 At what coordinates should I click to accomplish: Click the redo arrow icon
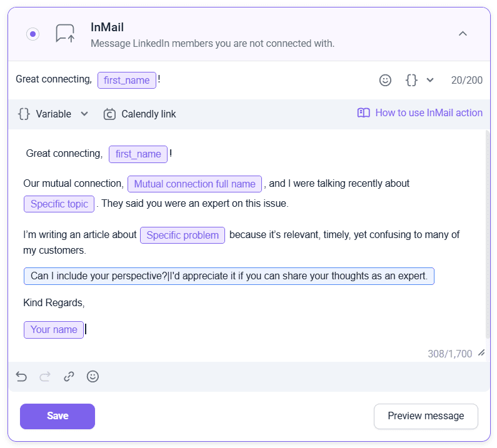coord(45,377)
